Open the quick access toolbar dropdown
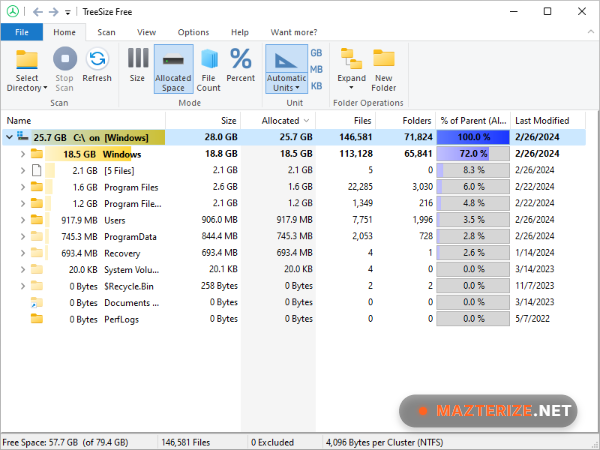The image size is (600, 450). (68, 13)
